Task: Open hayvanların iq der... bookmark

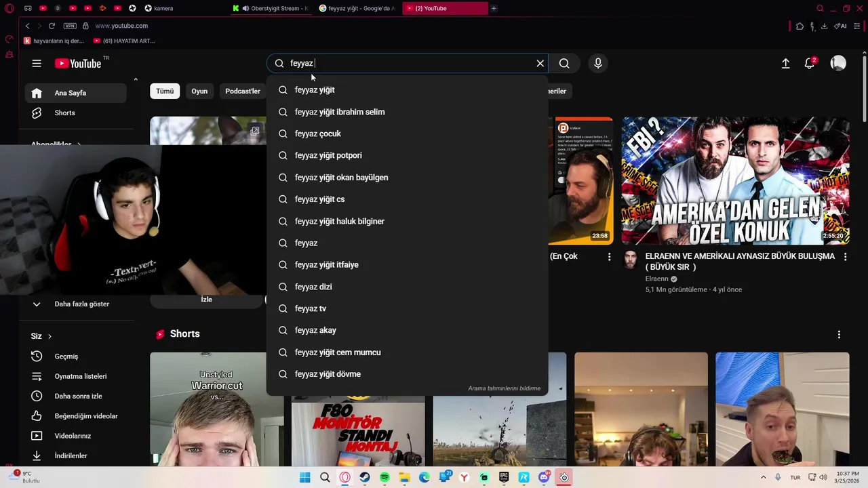Action: (54, 41)
